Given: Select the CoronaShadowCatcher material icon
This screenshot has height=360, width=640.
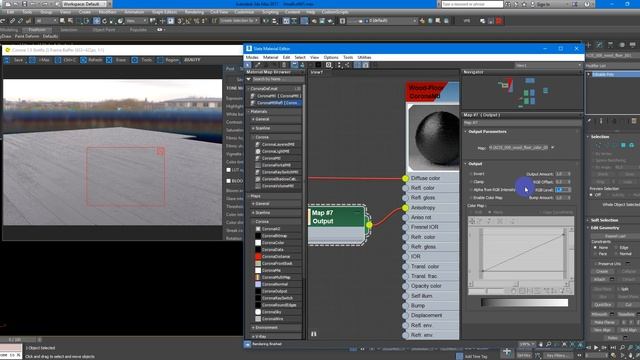Looking at the screenshot, I should 258,179.
